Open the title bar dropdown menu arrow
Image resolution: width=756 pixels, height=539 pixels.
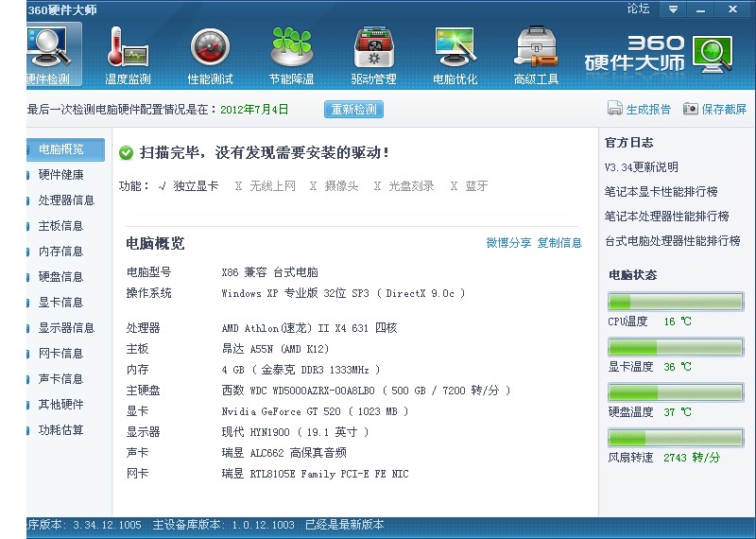pyautogui.click(x=673, y=9)
